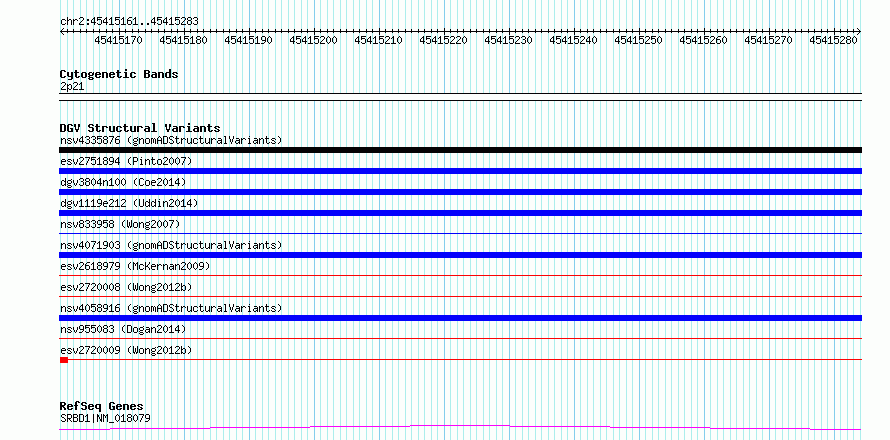
Task: Click the chr2:45415161..45415283 region label
Action: 129,21
